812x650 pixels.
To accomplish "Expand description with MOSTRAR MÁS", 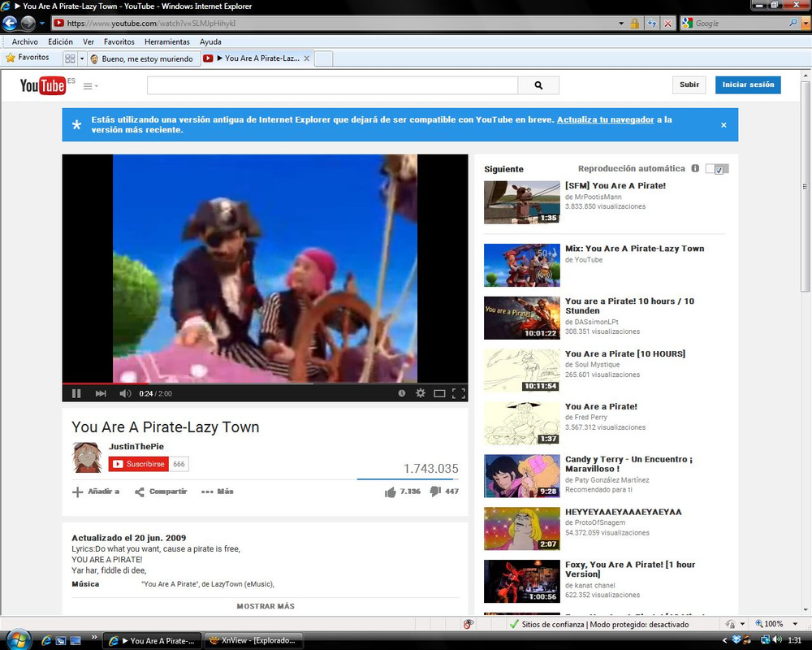I will coord(266,606).
